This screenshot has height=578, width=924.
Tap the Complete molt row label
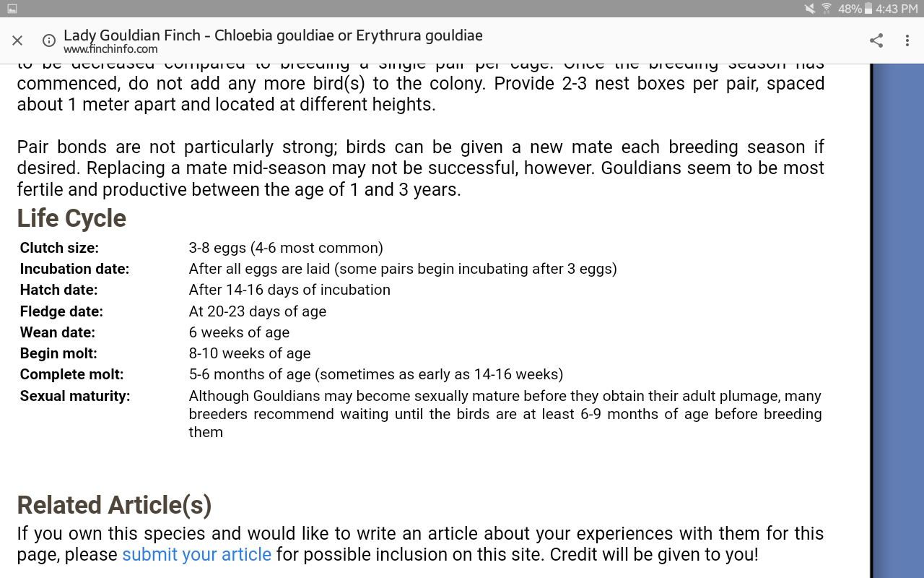click(71, 374)
